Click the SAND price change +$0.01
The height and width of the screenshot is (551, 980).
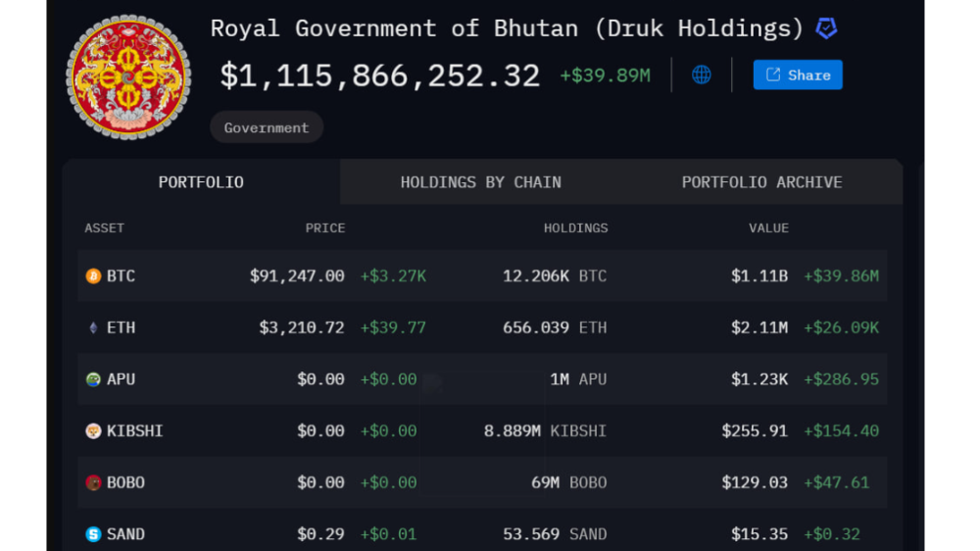(x=387, y=534)
